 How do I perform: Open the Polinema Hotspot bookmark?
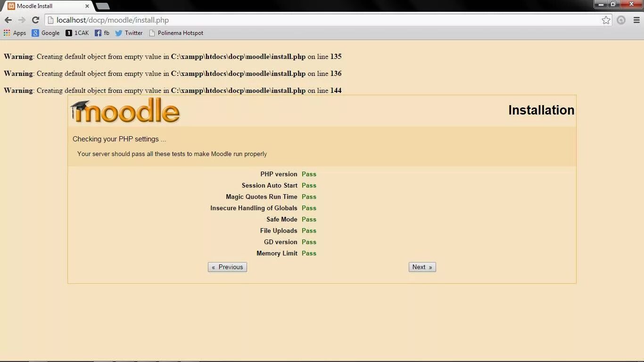[x=176, y=33]
